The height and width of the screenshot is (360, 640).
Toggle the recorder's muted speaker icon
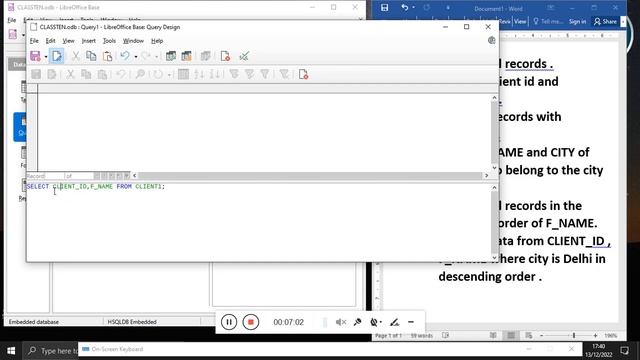(341, 322)
